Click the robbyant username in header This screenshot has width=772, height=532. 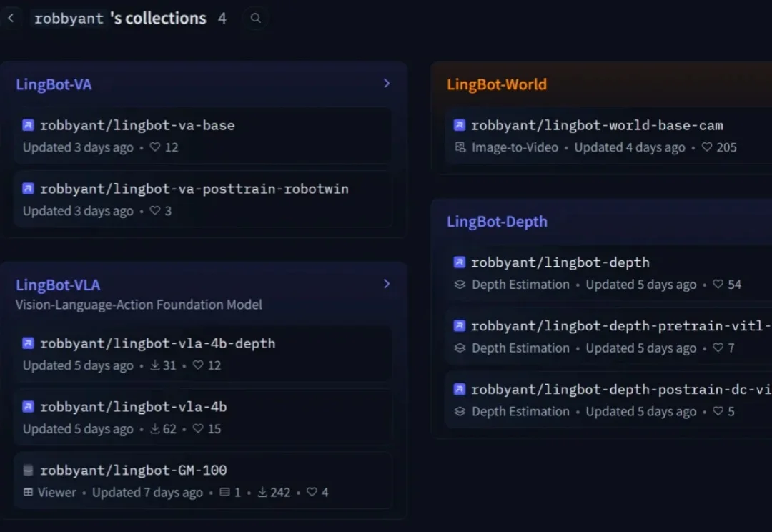69,19
